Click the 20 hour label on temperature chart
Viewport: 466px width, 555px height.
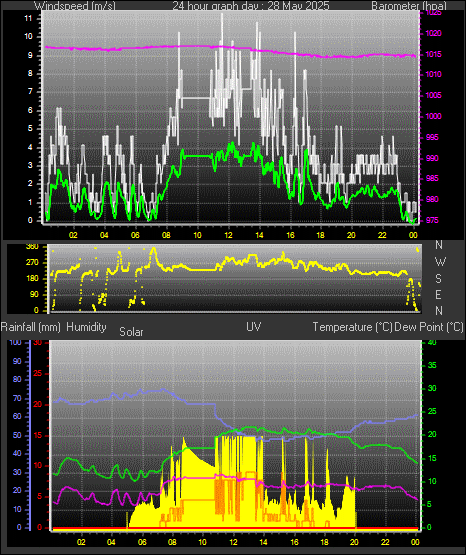point(354,542)
